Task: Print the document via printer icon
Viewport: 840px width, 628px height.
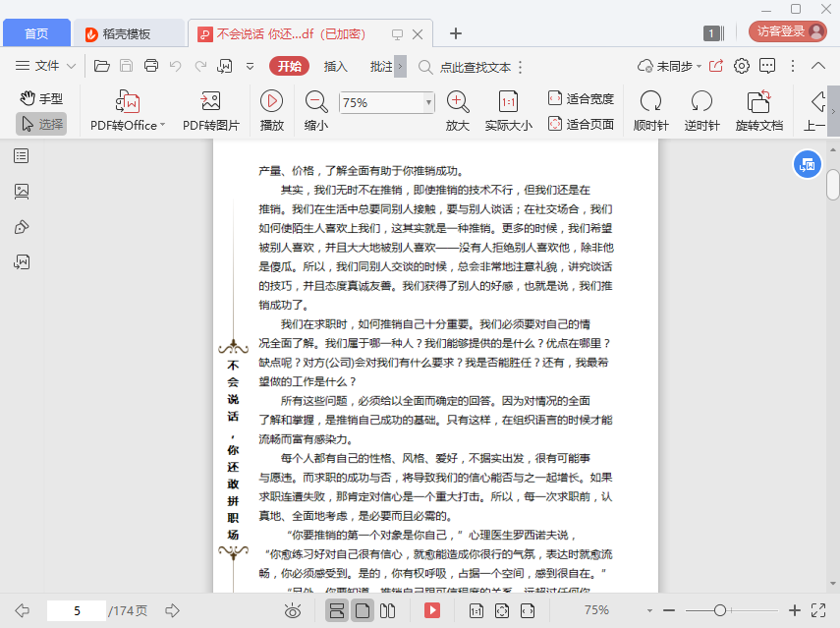Action: (x=151, y=66)
